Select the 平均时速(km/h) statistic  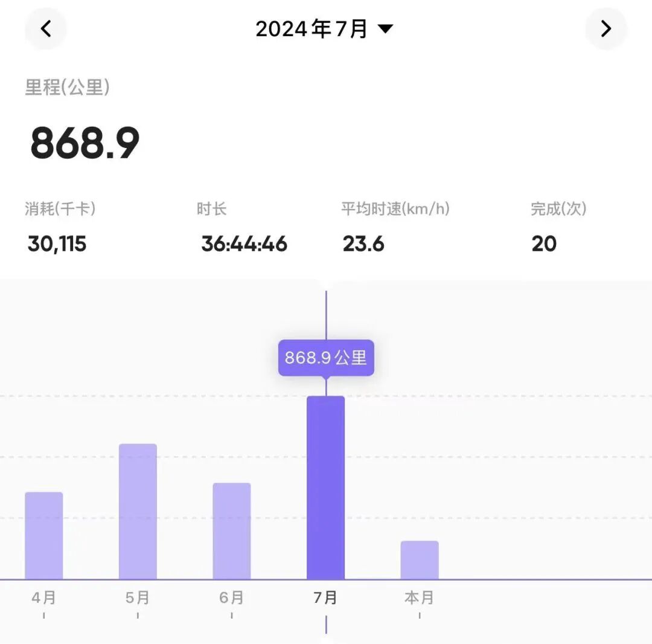395,209
